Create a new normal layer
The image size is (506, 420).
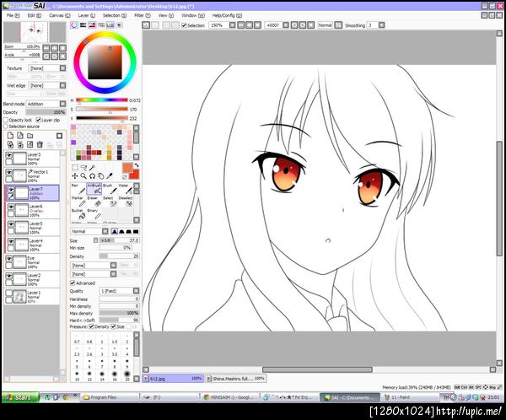pyautogui.click(x=10, y=136)
